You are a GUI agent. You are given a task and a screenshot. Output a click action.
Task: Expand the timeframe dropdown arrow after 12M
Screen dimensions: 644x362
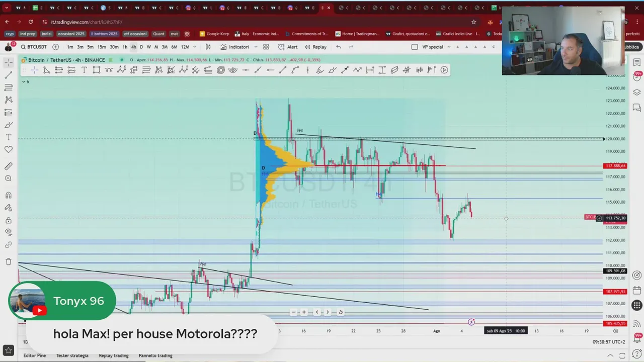195,47
